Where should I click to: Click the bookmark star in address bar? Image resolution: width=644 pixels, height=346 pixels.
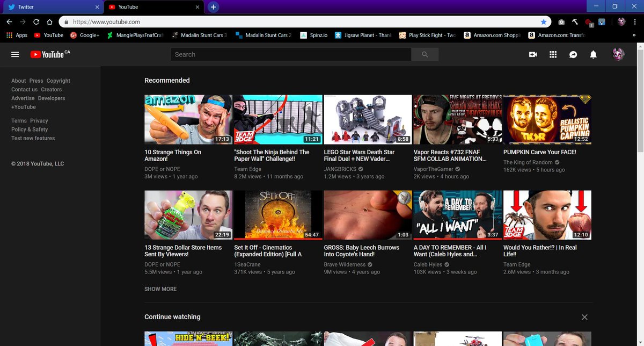click(544, 22)
